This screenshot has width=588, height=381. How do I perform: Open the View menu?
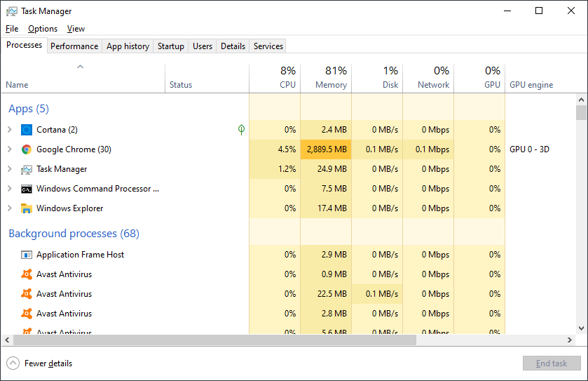coord(76,29)
